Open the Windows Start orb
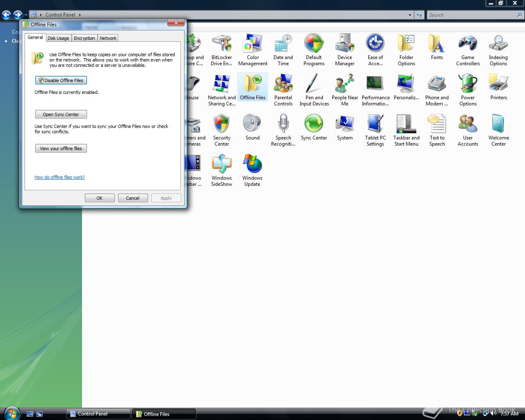This screenshot has width=525, height=420. click(11, 413)
